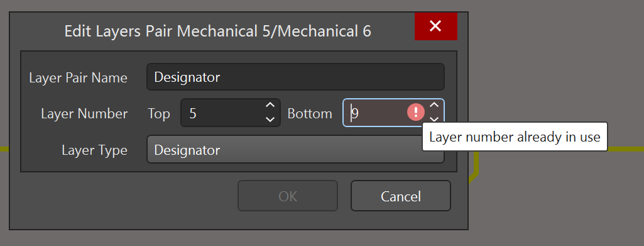Focus the Layer Pair Name field

tap(295, 77)
